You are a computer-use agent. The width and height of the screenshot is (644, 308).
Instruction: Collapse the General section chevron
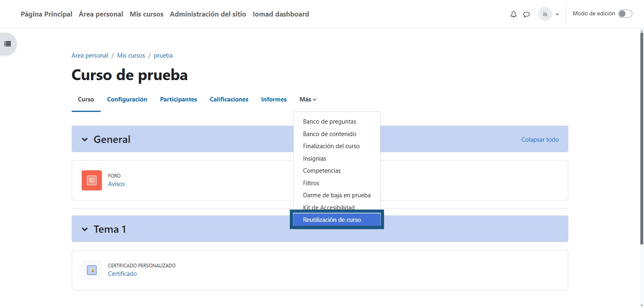85,140
